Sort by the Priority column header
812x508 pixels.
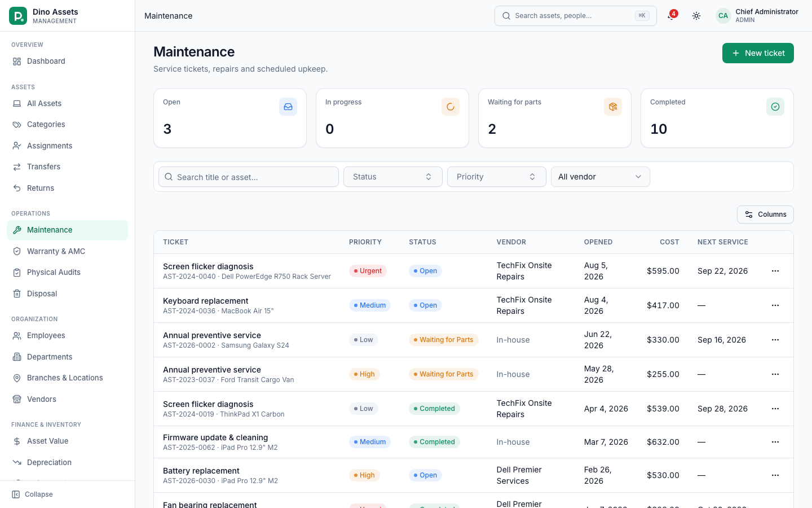click(365, 242)
